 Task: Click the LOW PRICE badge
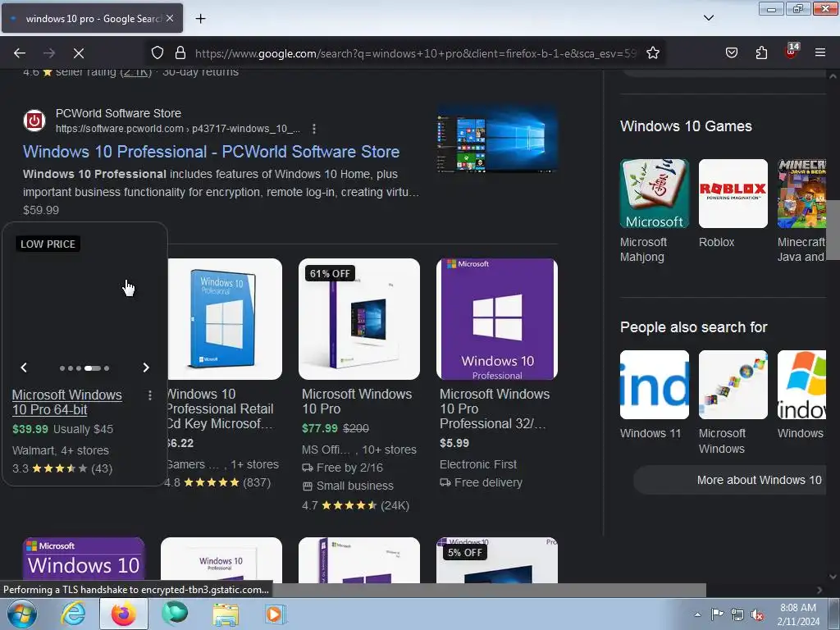click(48, 244)
